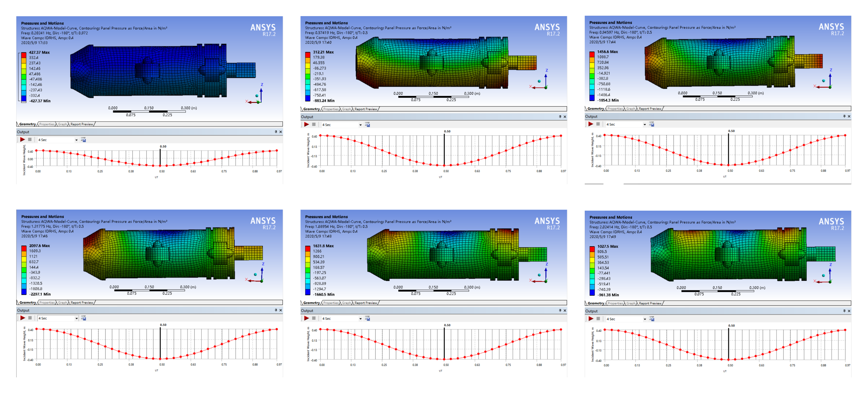Switch to Report Preview tab in 0.20241 Hz panel
Image resolution: width=868 pixels, height=394 pixels.
point(82,124)
